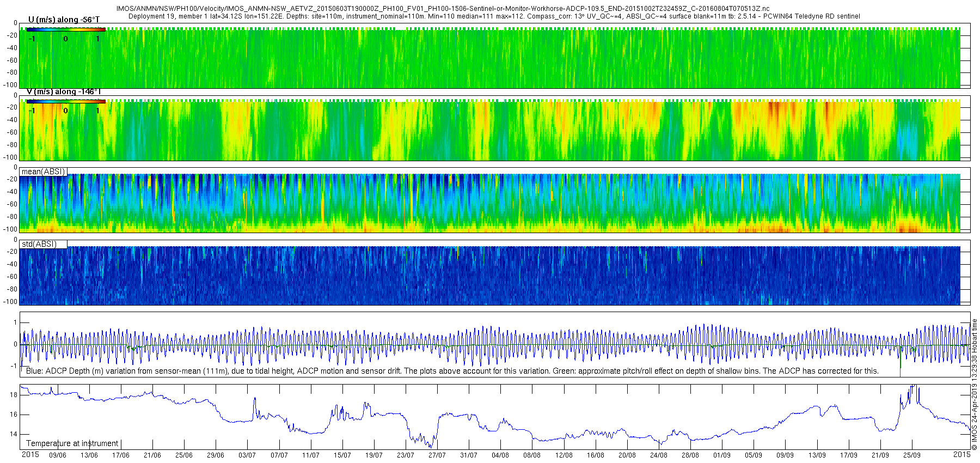Click the 17/09 date tick label

point(849,455)
